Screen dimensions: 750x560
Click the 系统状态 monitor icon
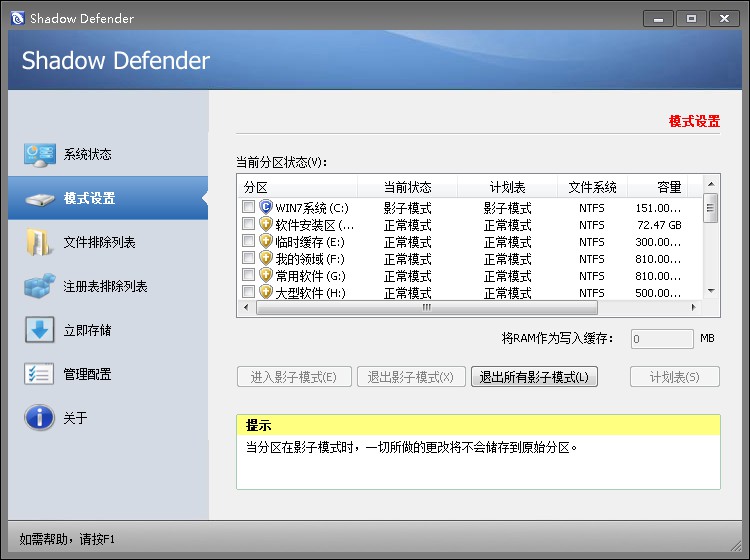[39, 155]
